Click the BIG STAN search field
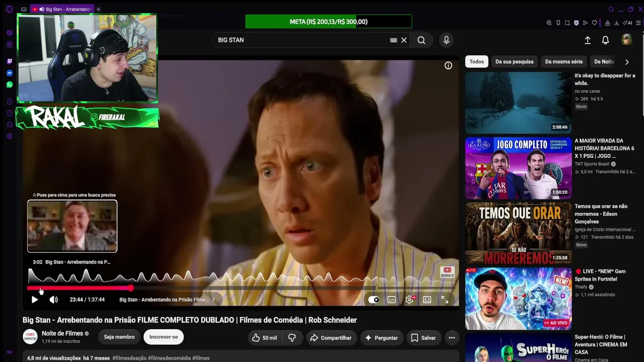The height and width of the screenshot is (362, 644). coord(301,40)
